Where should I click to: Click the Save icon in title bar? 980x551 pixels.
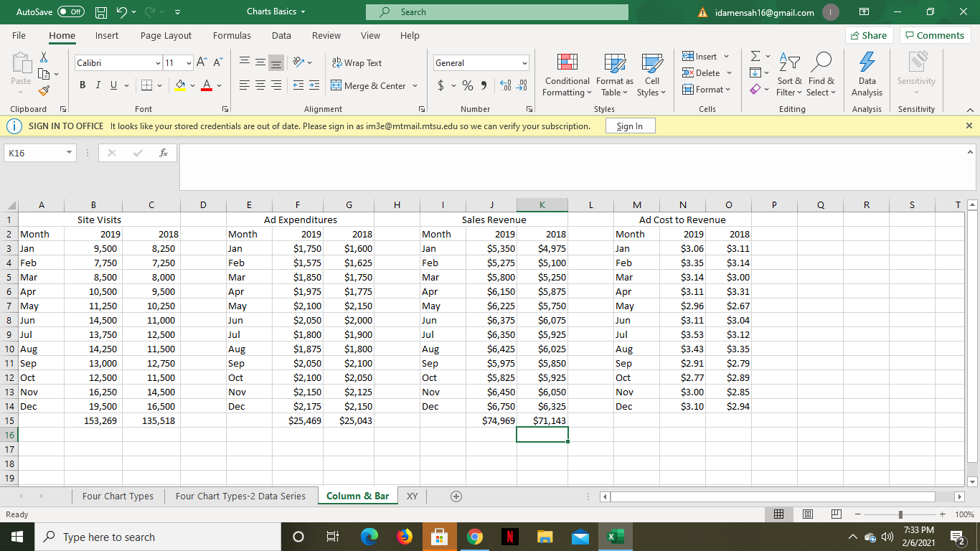point(103,12)
